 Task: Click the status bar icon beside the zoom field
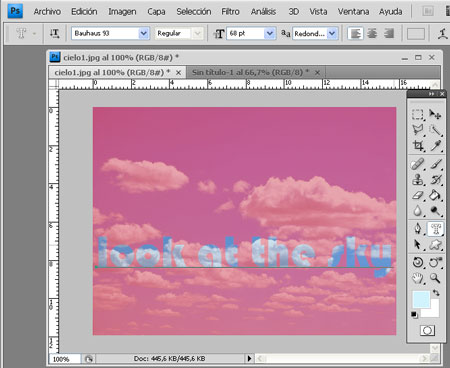point(89,359)
